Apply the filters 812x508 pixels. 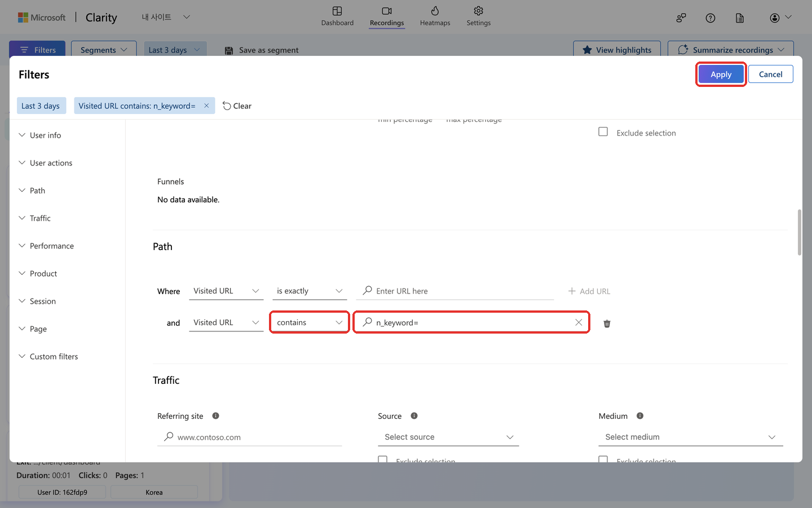pos(721,75)
